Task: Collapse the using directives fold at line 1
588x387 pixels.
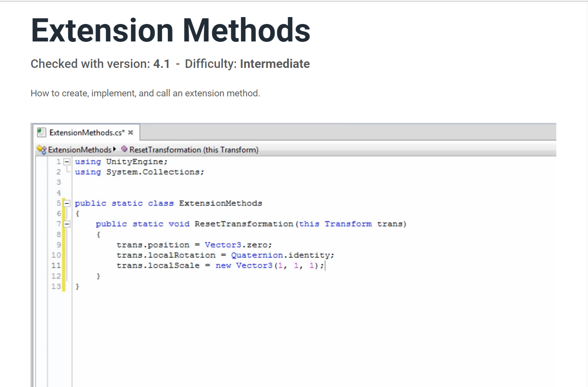Action: pyautogui.click(x=67, y=162)
